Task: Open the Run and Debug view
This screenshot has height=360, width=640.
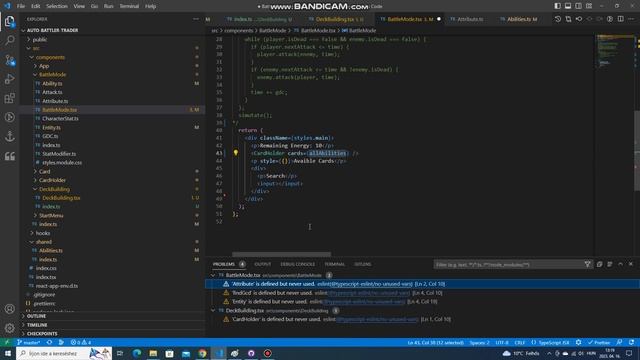Action: (9, 79)
